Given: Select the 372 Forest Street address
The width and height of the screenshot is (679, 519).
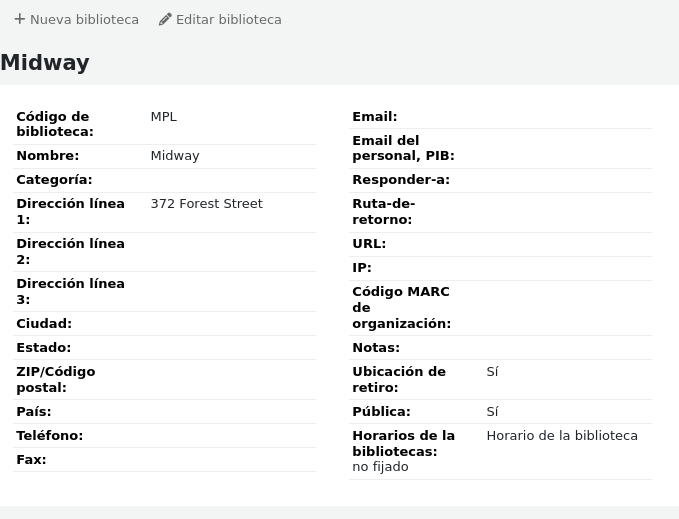Looking at the screenshot, I should 206,204.
